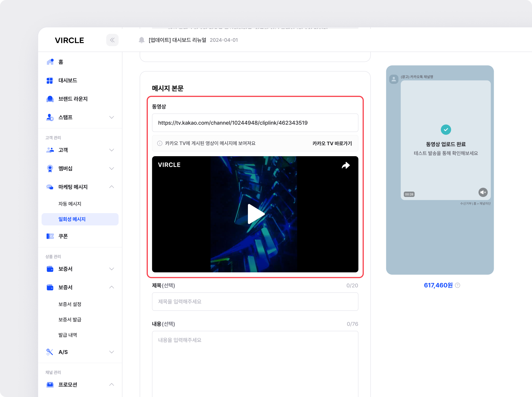
Task: Click the notification bell icon
Action: [x=141, y=40]
